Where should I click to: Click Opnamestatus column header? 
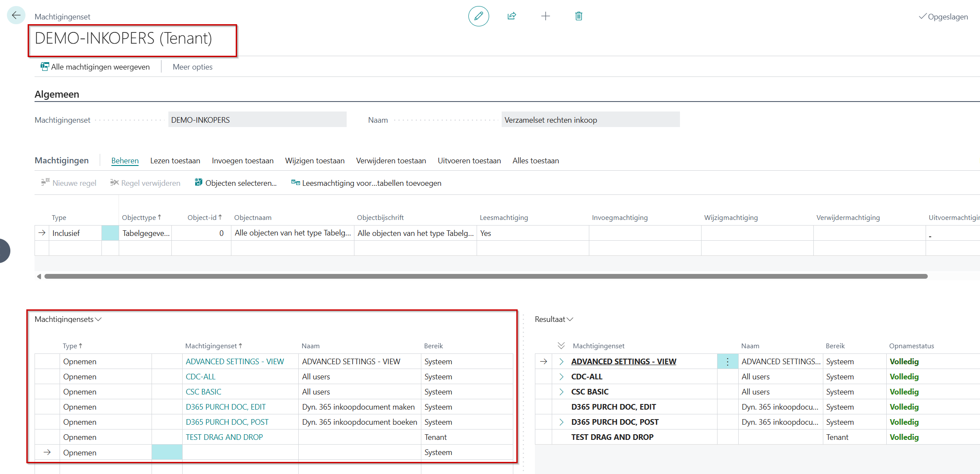[x=911, y=346]
